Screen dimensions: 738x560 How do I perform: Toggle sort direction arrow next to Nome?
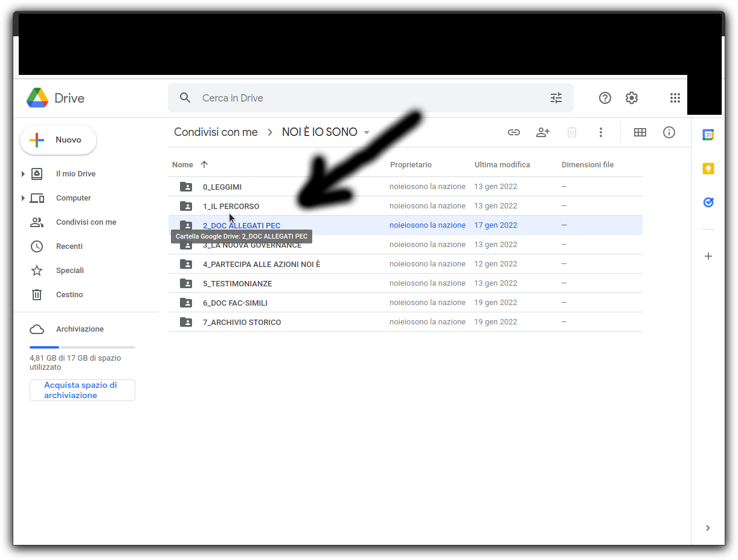click(x=204, y=164)
